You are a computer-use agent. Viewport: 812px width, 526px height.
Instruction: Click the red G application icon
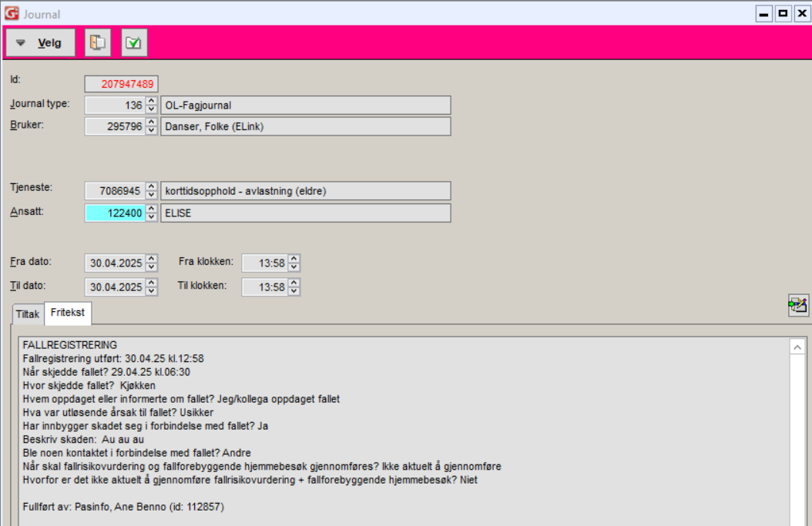(12, 13)
